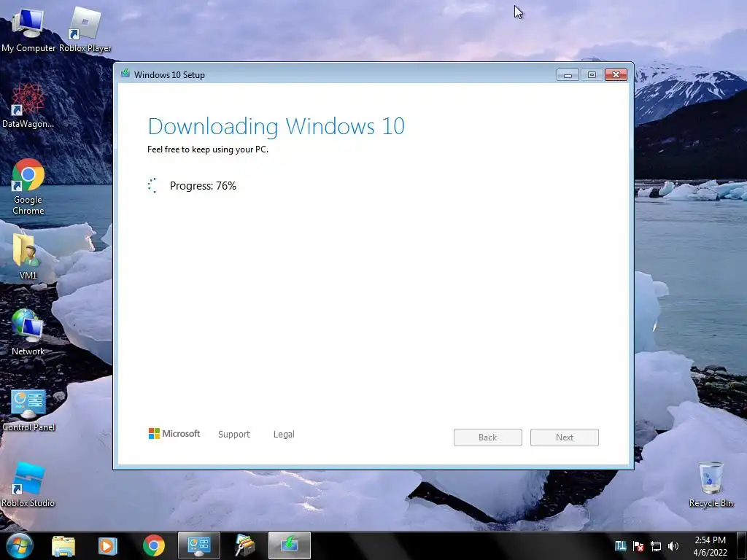Viewport: 747px width, 560px height.
Task: Click the Progress: 76% text
Action: tap(203, 186)
